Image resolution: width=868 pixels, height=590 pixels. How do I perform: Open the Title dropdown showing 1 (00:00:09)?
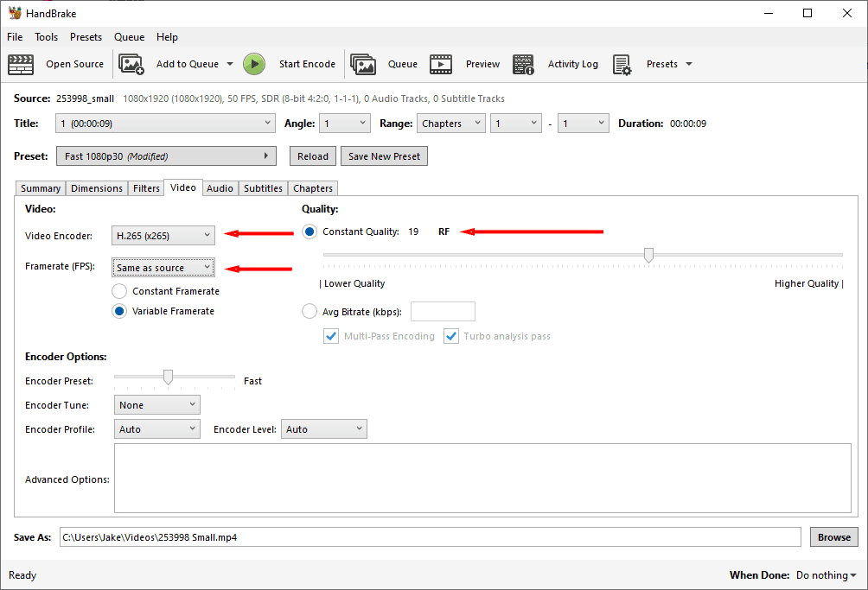[x=165, y=124]
